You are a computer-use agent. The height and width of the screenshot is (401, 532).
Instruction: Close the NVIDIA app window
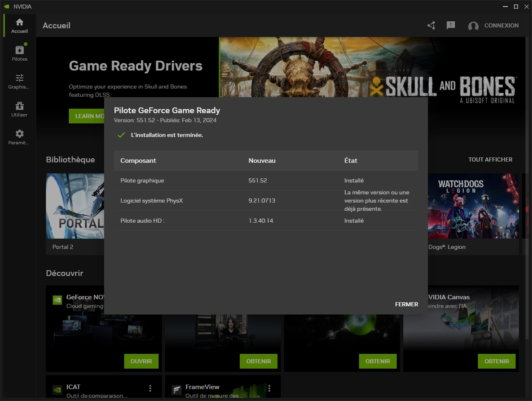pyautogui.click(x=526, y=7)
